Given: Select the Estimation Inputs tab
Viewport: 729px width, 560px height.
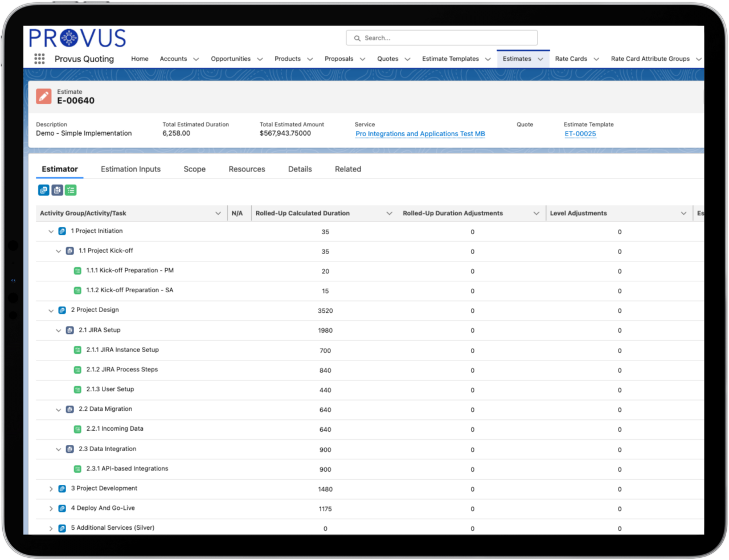Looking at the screenshot, I should [x=130, y=169].
